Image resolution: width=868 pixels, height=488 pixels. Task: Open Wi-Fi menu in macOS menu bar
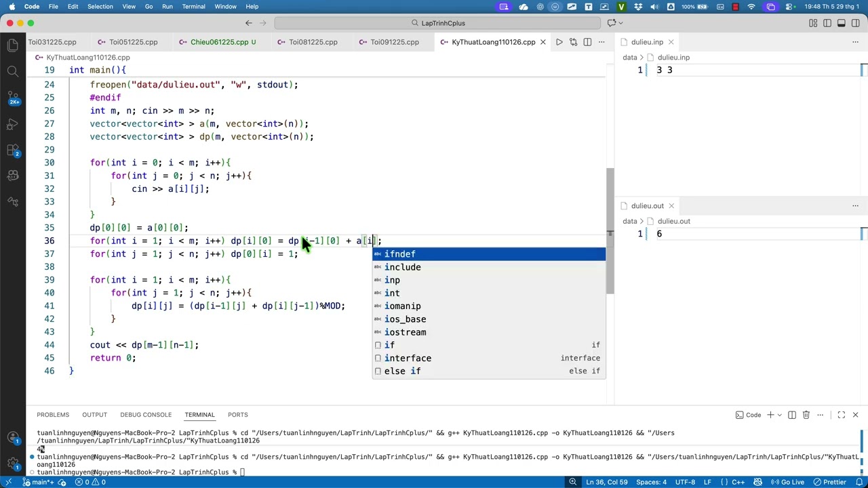point(751,7)
